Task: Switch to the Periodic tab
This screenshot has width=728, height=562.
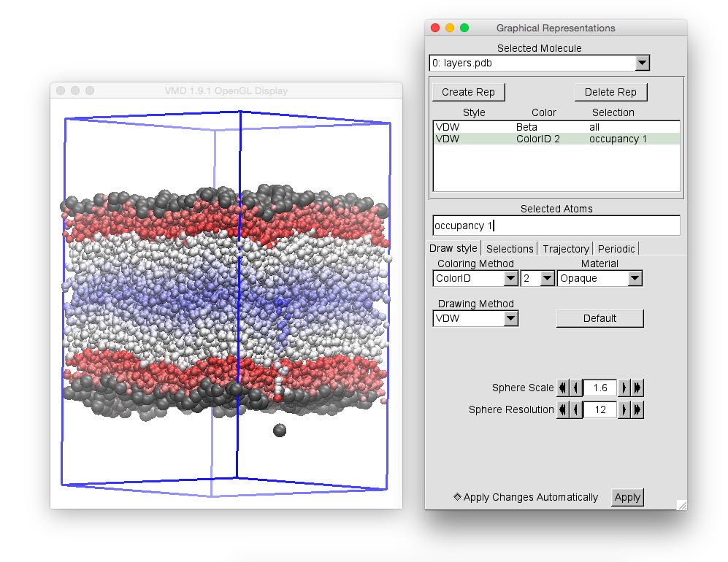Action: point(616,249)
